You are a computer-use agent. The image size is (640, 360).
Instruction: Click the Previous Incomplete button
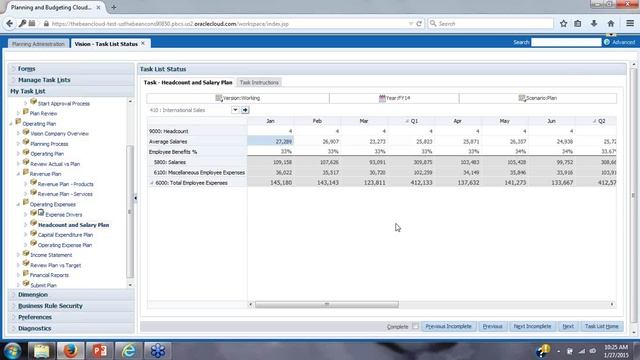tap(448, 326)
